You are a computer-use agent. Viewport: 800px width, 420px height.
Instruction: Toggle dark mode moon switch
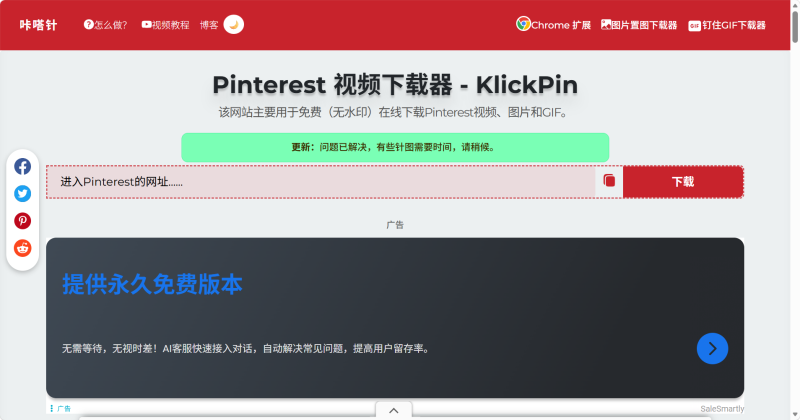[233, 25]
